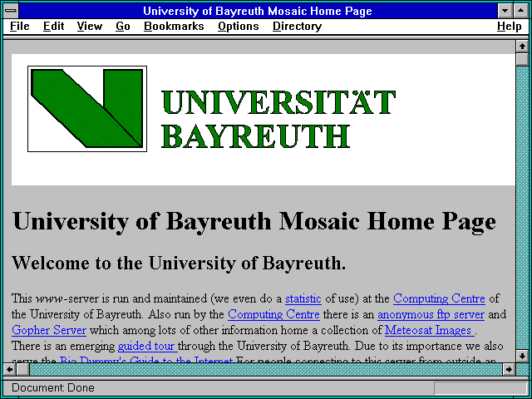Open the Gopher Server link
Image resolution: width=532 pixels, height=399 pixels.
tap(49, 330)
